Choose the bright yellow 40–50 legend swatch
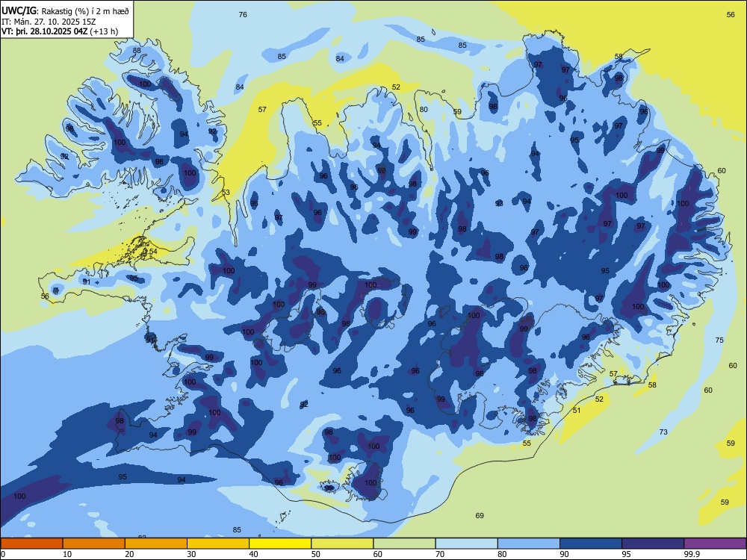 (x=280, y=544)
